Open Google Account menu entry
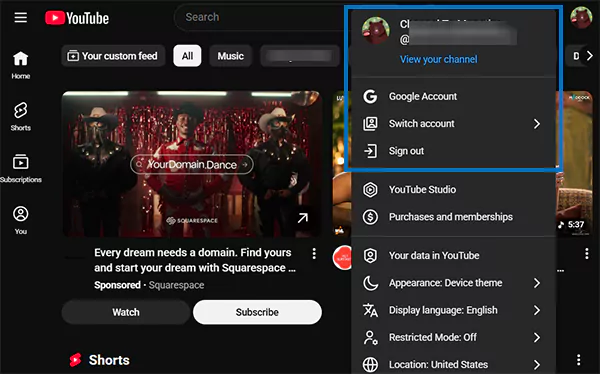The image size is (600, 374). click(x=453, y=96)
